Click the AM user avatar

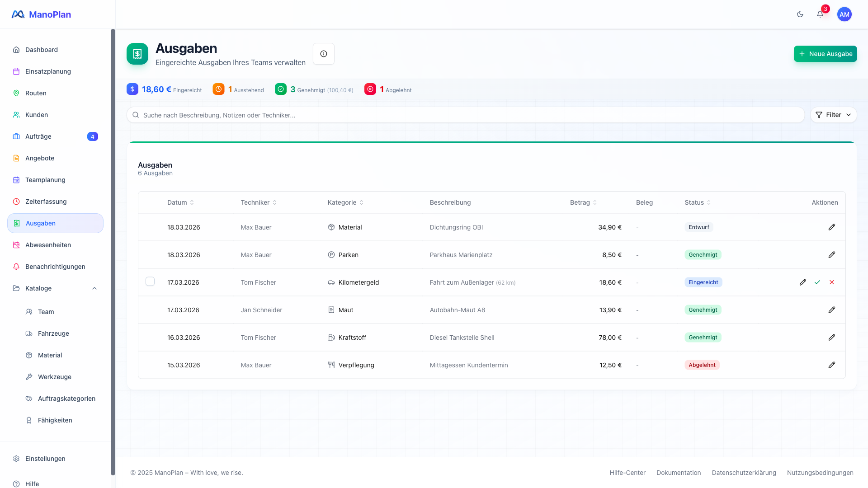844,14
